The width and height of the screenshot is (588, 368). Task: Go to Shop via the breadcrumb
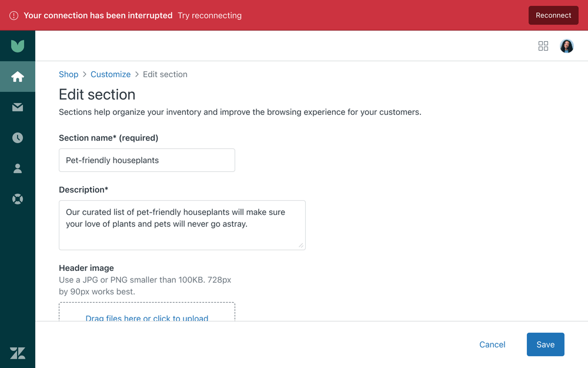(68, 74)
